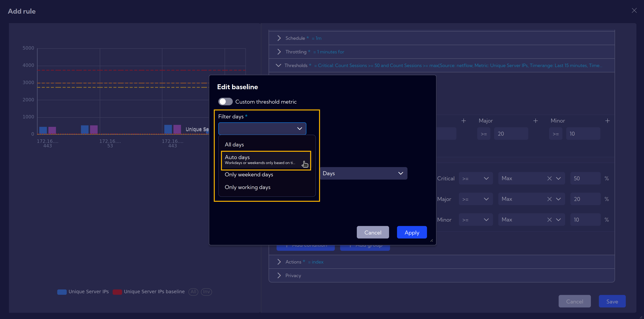Toggle Unique Server IPs legend swatch
The height and width of the screenshot is (319, 644).
[x=62, y=292]
